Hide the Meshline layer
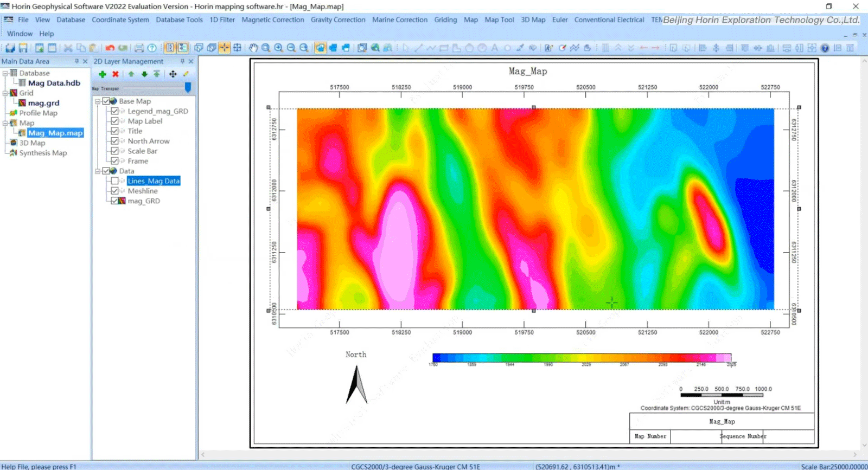This screenshot has height=470, width=868. pos(114,191)
